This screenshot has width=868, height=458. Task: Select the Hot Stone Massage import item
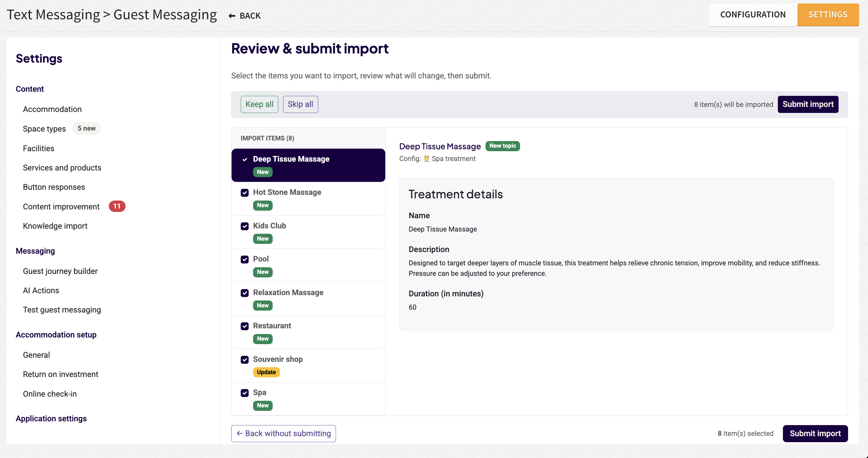pos(308,199)
